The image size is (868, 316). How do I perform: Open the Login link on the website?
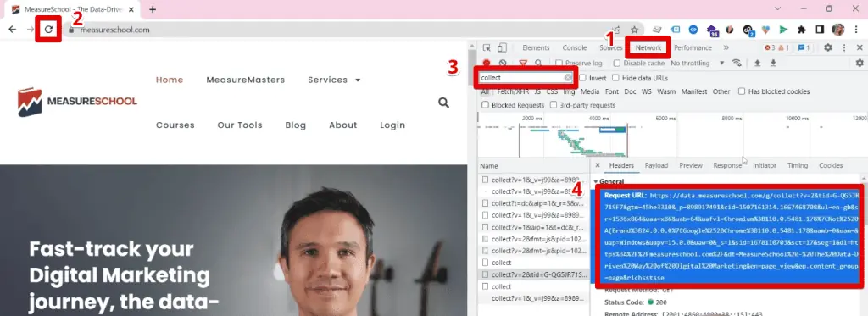[x=392, y=125]
